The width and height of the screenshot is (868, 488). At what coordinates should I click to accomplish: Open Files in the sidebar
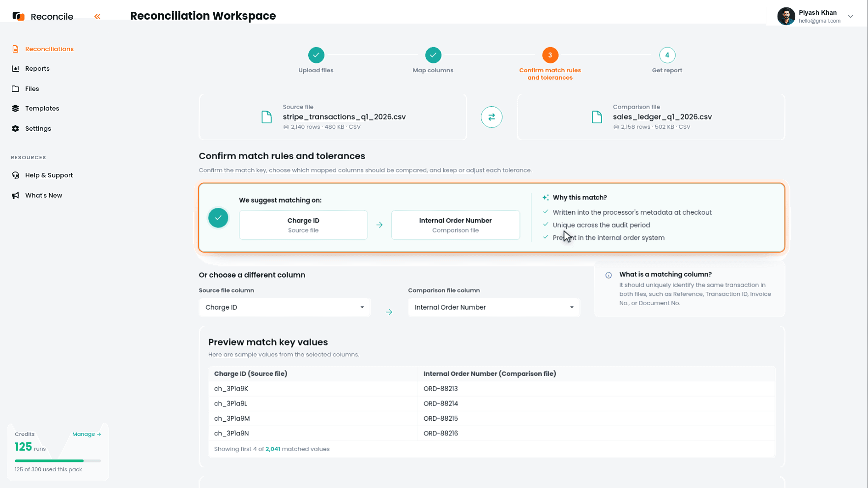coord(32,88)
